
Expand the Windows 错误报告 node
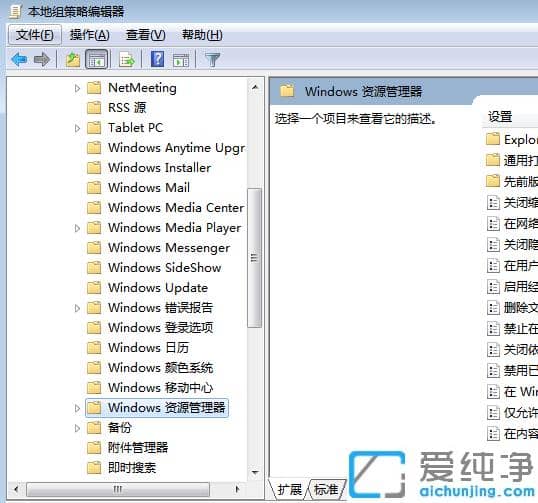tap(78, 308)
